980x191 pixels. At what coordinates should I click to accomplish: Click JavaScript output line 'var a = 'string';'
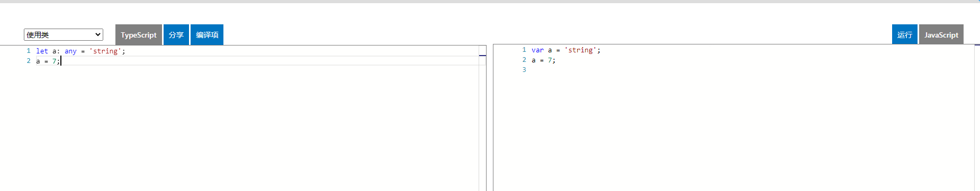(x=566, y=50)
